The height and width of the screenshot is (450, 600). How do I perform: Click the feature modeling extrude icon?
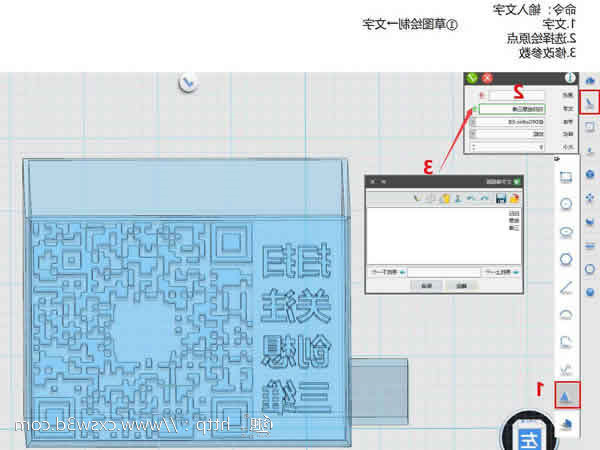coord(590,151)
